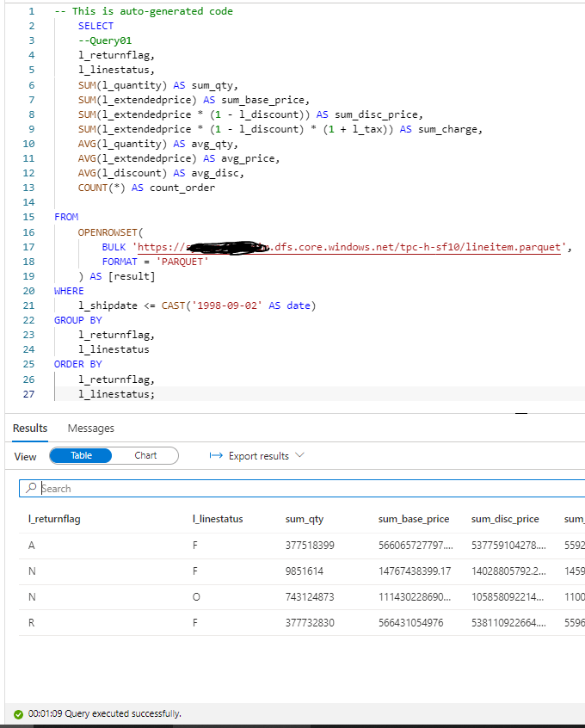585x728 pixels.
Task: Click the Export results label
Action: tap(258, 456)
